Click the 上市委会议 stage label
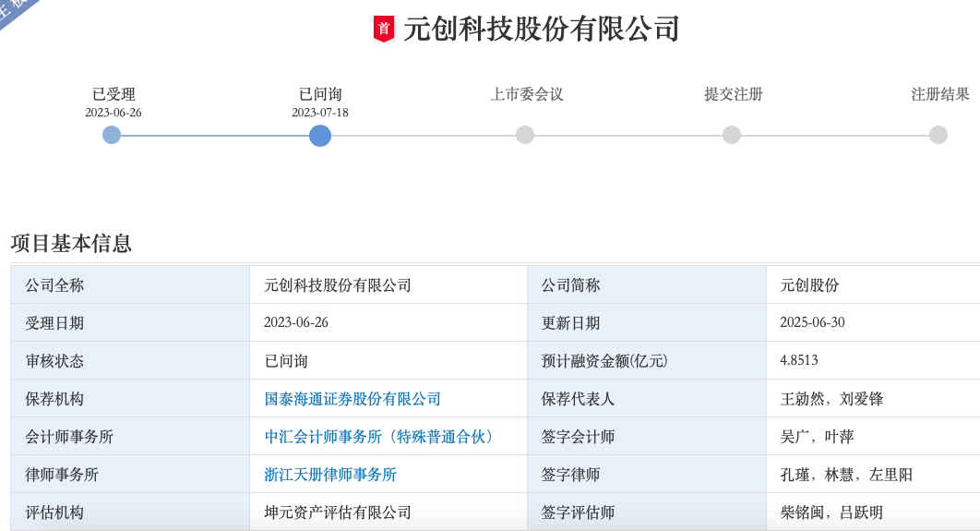Screen dimensions: 980x531 pyautogui.click(x=526, y=94)
